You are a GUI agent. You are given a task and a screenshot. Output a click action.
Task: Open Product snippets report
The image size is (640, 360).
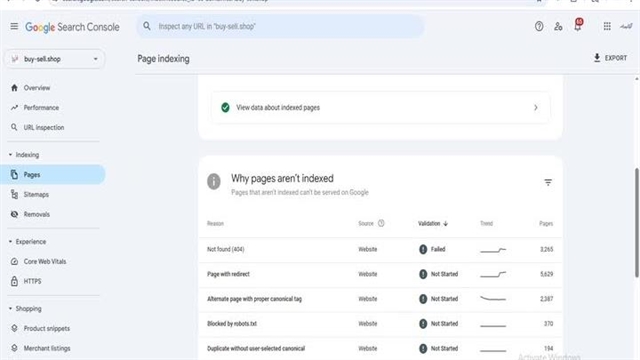coord(47,329)
